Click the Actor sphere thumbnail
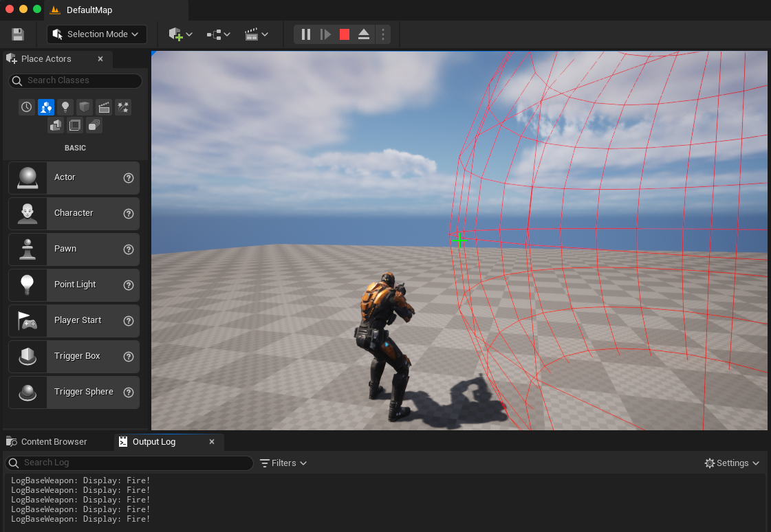 click(28, 178)
